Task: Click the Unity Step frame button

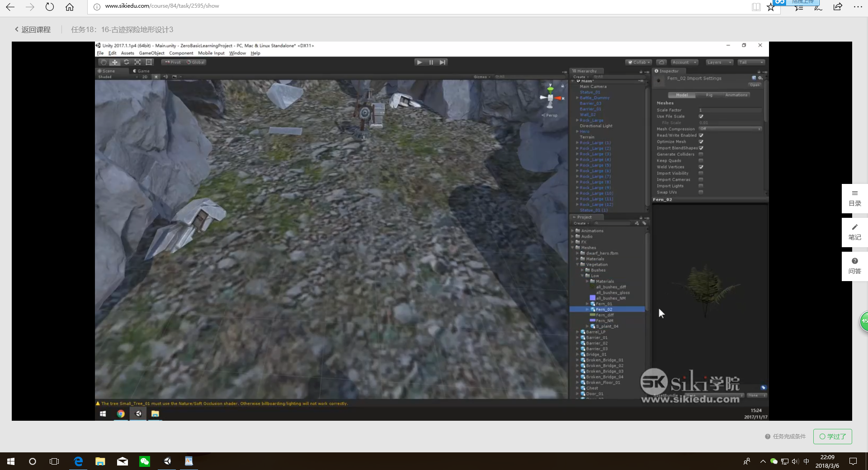Action: click(x=442, y=62)
